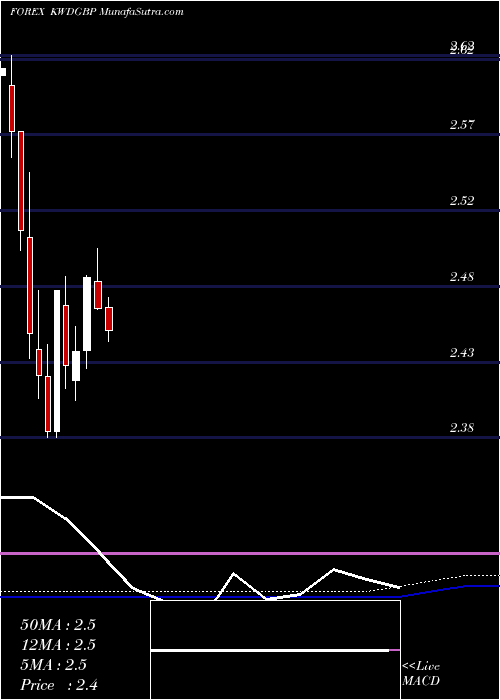Click the small white candle at top-left edge
500x700 pixels.
click(3, 72)
